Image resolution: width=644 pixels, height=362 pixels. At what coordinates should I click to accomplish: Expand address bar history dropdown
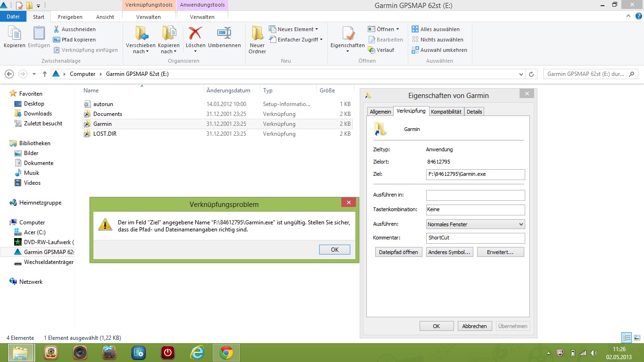coord(521,74)
